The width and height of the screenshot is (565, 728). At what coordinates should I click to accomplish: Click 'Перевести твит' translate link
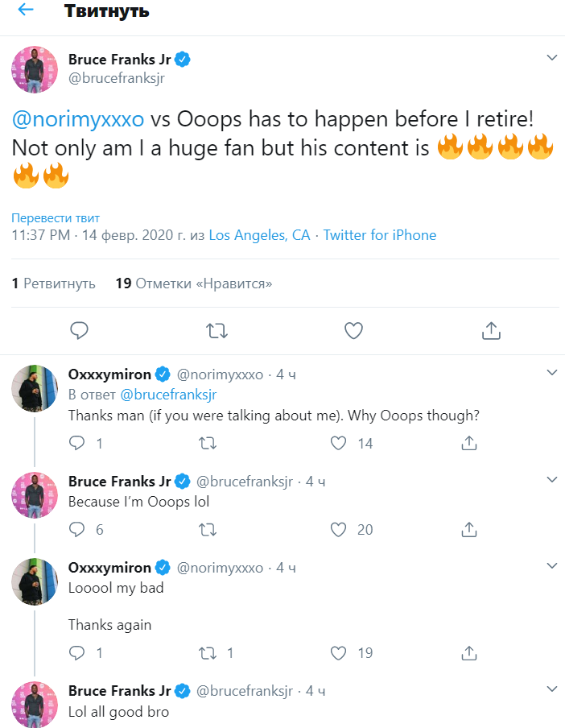[56, 218]
